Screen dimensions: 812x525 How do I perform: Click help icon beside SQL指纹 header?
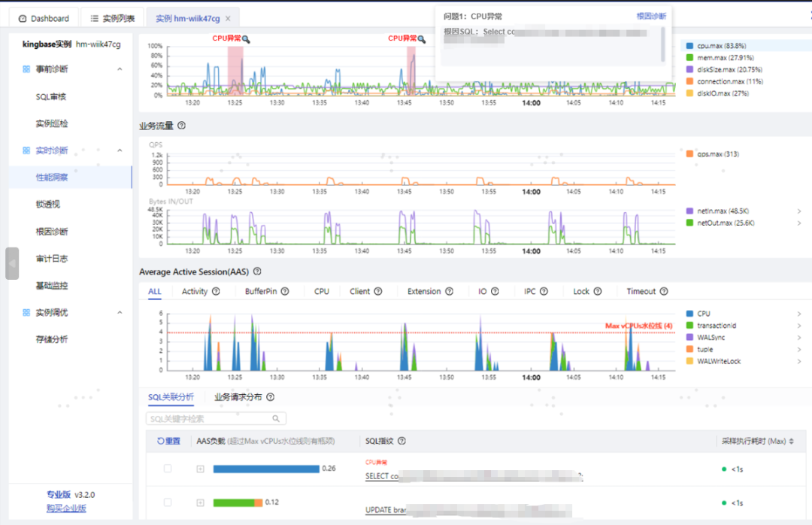coord(401,441)
